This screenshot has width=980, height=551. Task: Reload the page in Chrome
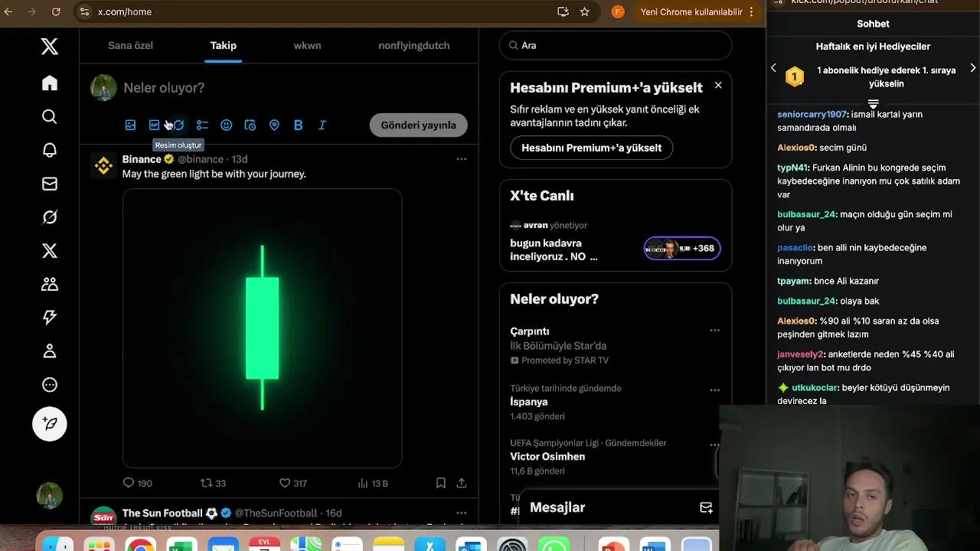[56, 11]
